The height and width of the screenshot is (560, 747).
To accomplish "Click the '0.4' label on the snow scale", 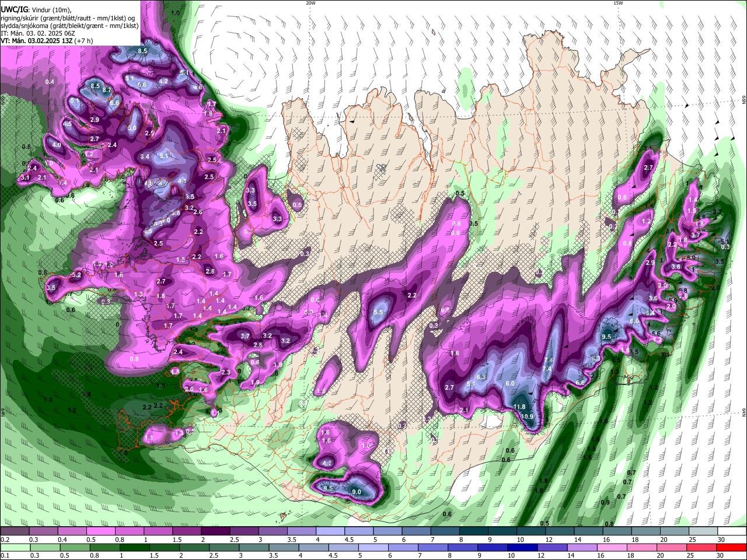I will click(63, 540).
